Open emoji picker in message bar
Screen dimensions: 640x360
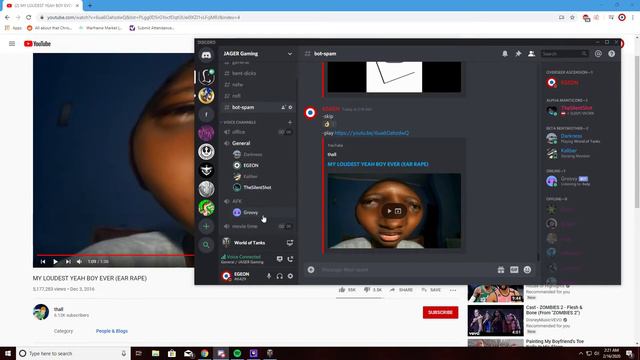pos(527,270)
